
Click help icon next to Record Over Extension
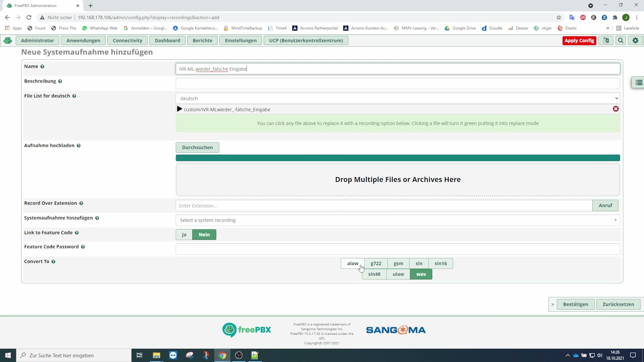click(81, 203)
